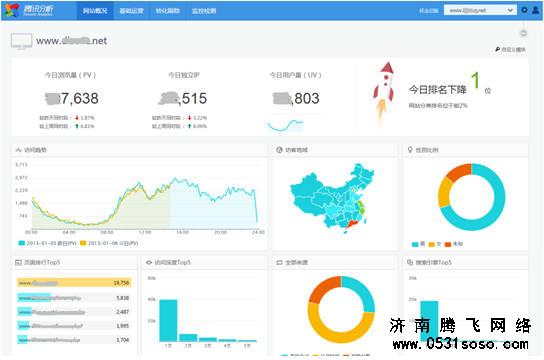Click the round collapse handle under header
544x360 pixels.
[x=524, y=33]
